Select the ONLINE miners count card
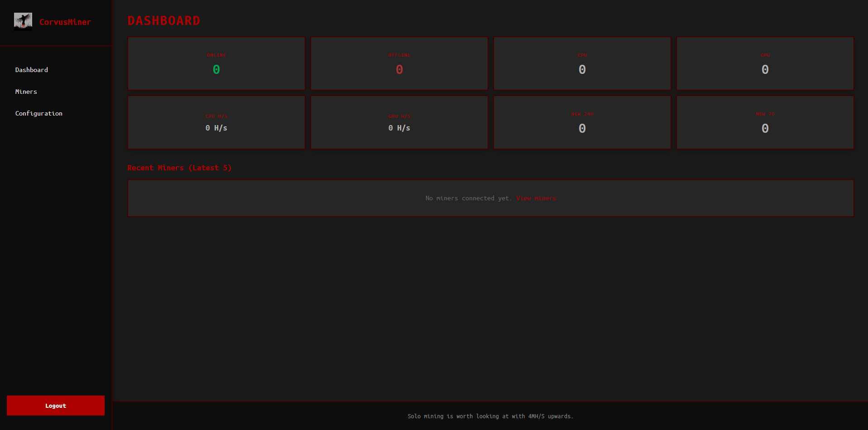Image resolution: width=868 pixels, height=430 pixels. coord(216,63)
